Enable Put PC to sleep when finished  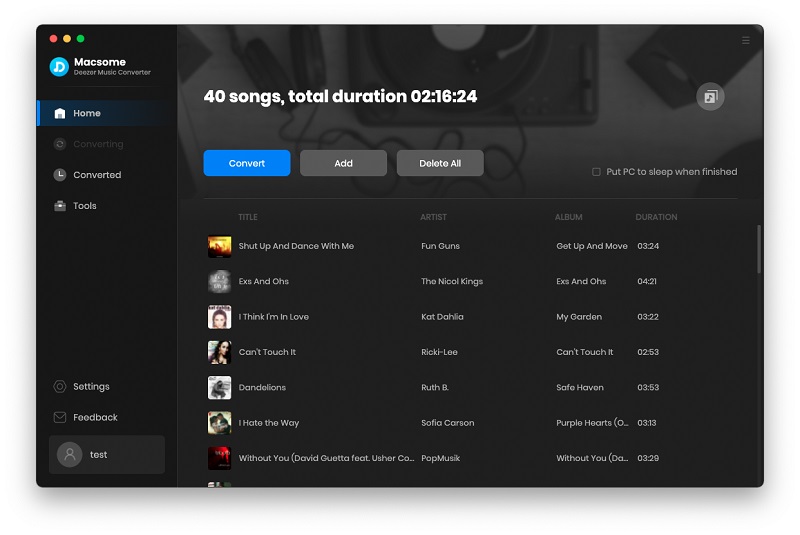click(596, 172)
